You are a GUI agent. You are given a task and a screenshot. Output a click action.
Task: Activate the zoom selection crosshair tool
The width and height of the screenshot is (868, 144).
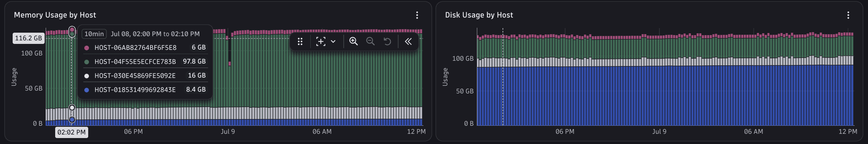[320, 41]
